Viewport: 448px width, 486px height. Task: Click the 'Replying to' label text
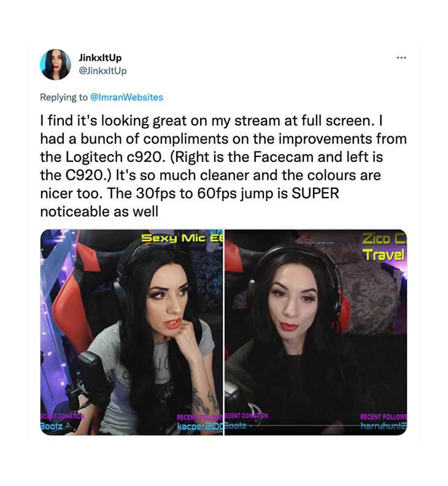pyautogui.click(x=64, y=98)
